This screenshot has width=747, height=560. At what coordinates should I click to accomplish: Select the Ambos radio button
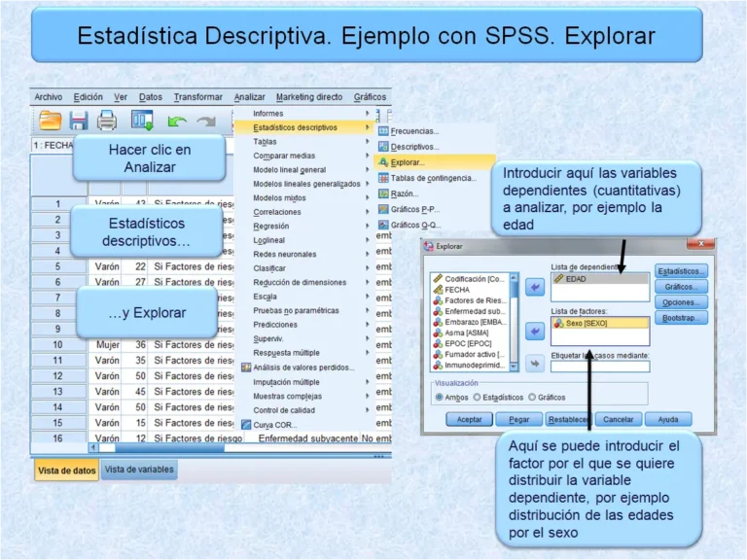point(439,397)
